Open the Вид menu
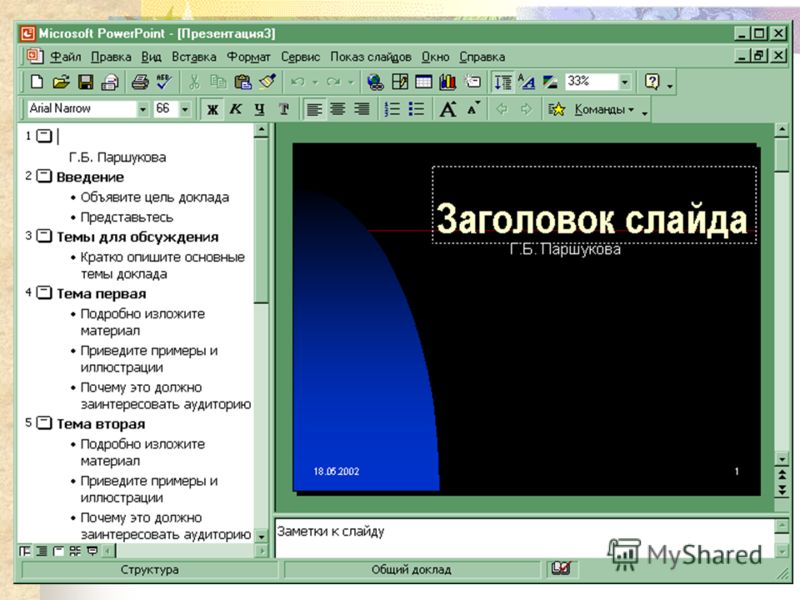Image resolution: width=800 pixels, height=600 pixels. (x=151, y=57)
